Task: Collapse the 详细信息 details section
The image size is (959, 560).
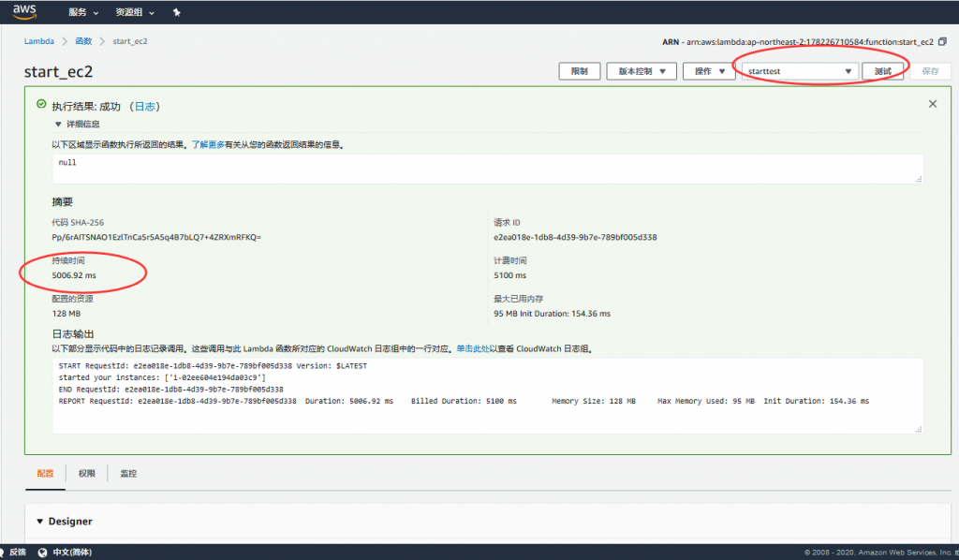Action: pos(58,124)
